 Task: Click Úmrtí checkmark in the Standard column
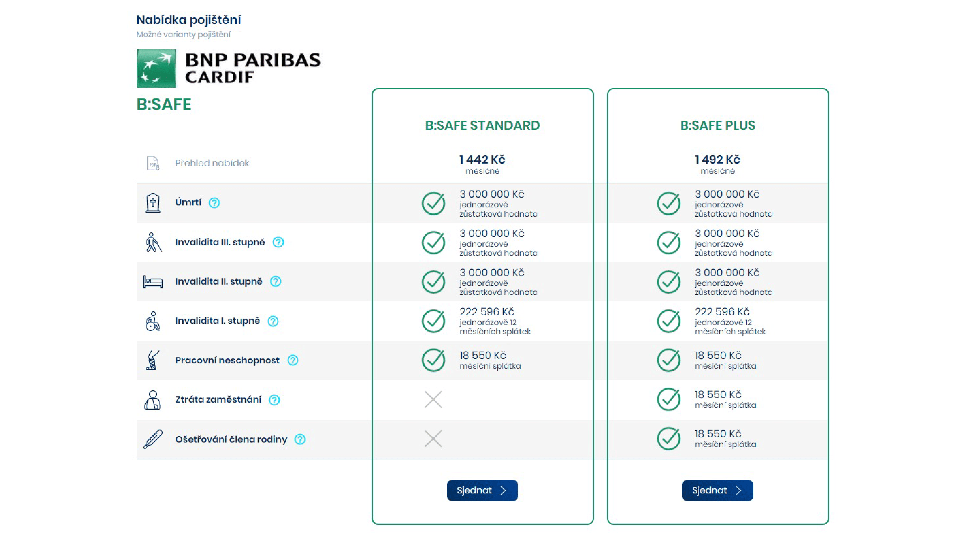tap(433, 204)
